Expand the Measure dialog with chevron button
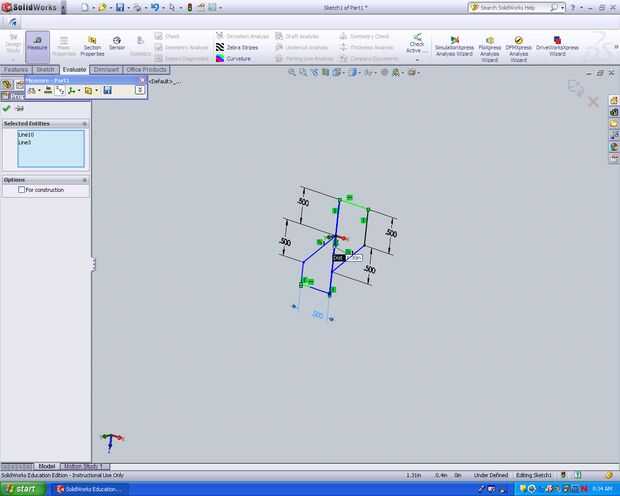 pos(140,90)
